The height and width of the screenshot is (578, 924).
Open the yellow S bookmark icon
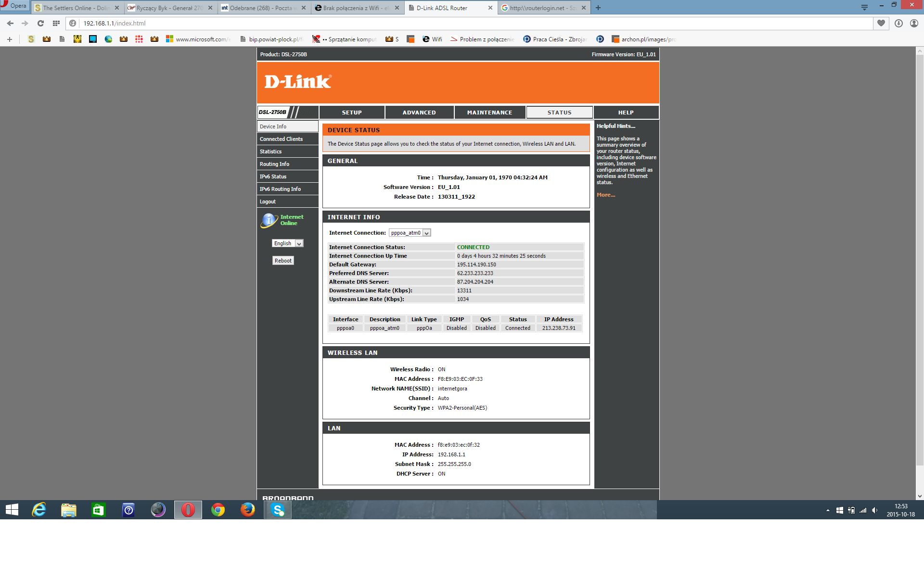click(x=31, y=39)
